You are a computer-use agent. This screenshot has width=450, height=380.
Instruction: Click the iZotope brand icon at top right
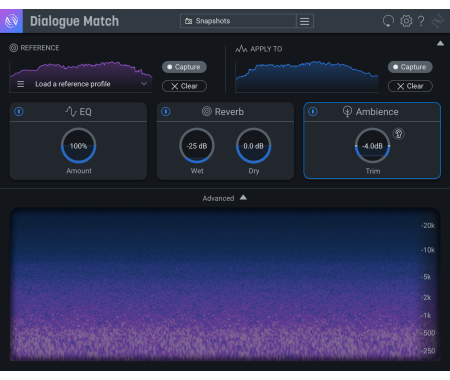pos(438,21)
